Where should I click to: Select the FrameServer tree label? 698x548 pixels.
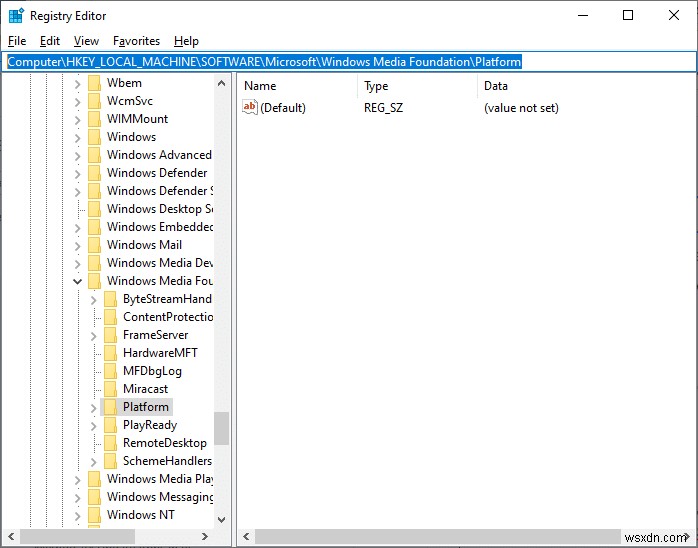pos(155,335)
